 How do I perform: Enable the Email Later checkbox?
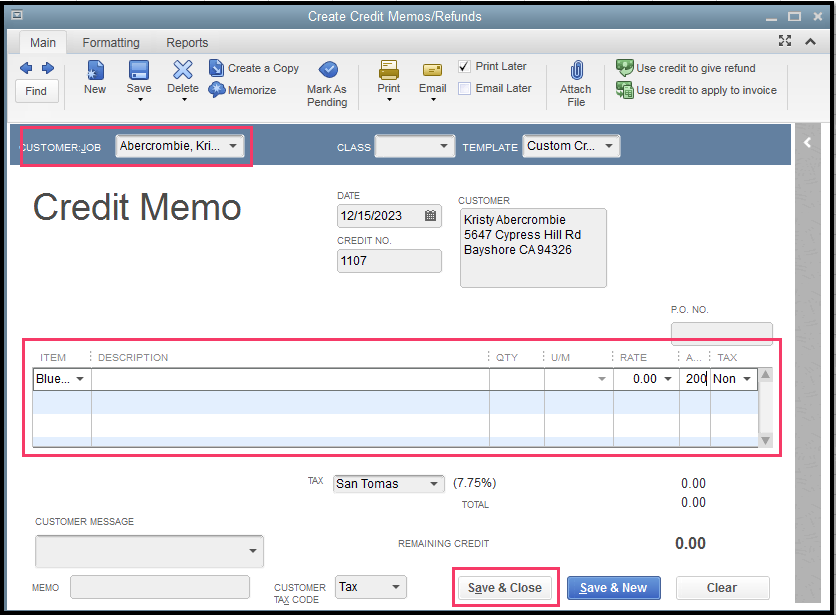coord(464,89)
